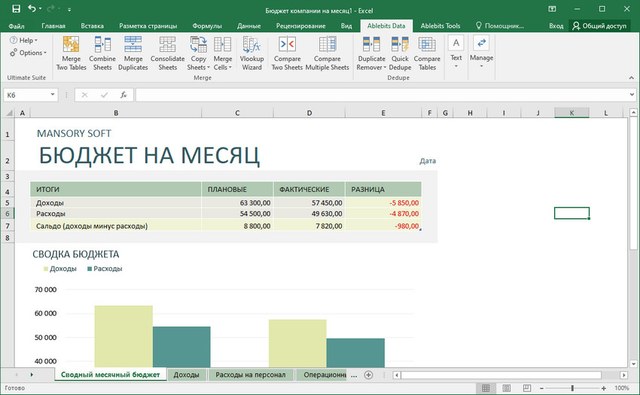
Task: Switch to the Вид tab
Action: tap(346, 26)
